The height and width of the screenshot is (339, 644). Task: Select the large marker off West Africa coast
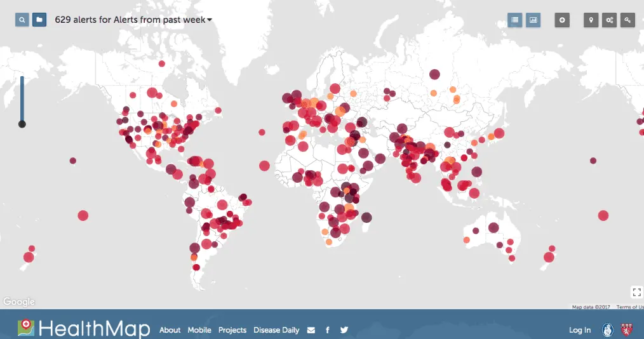click(x=264, y=166)
